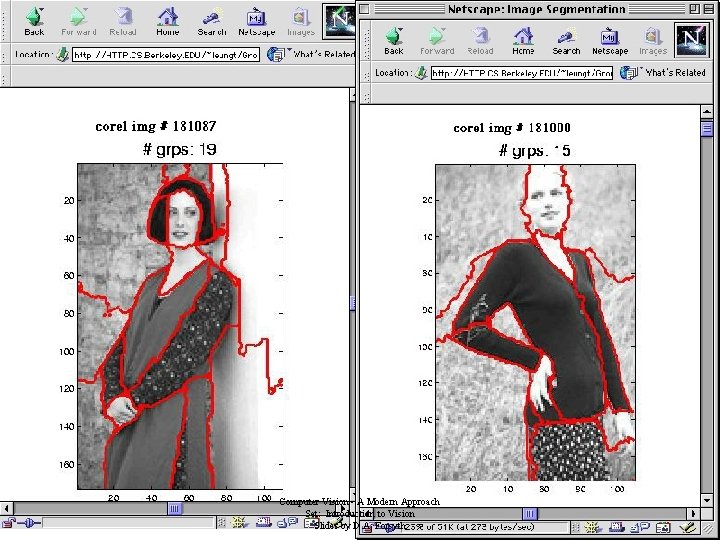The height and width of the screenshot is (540, 720).
Task: Click the segmented image corel 181000
Action: tap(535, 322)
